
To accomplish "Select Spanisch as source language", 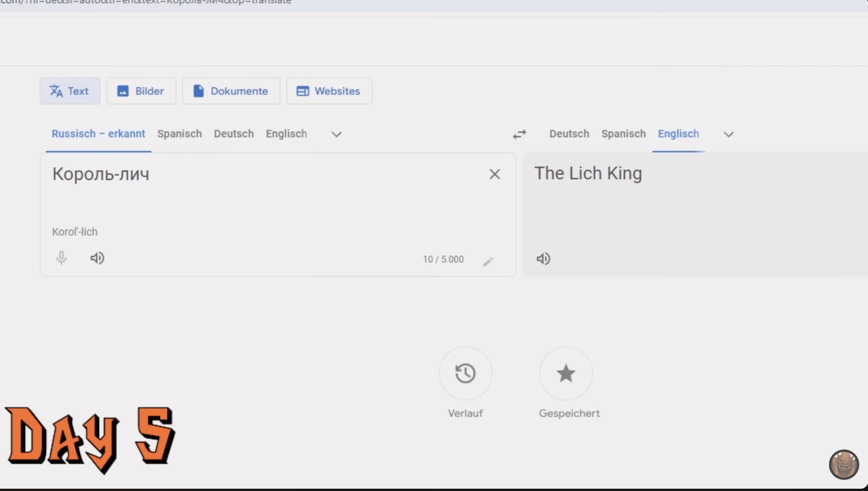I will click(x=180, y=134).
